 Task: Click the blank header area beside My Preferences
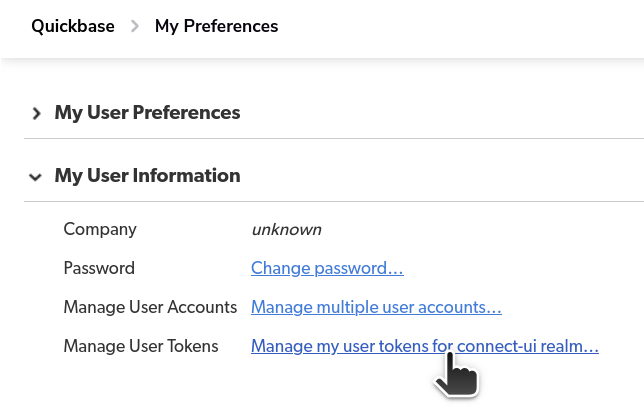pyautogui.click(x=460, y=26)
